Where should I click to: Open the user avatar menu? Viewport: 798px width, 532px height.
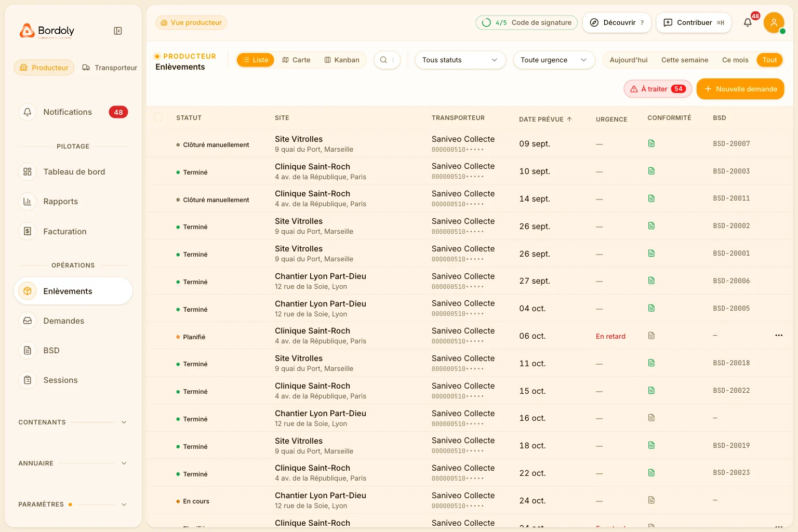(774, 22)
